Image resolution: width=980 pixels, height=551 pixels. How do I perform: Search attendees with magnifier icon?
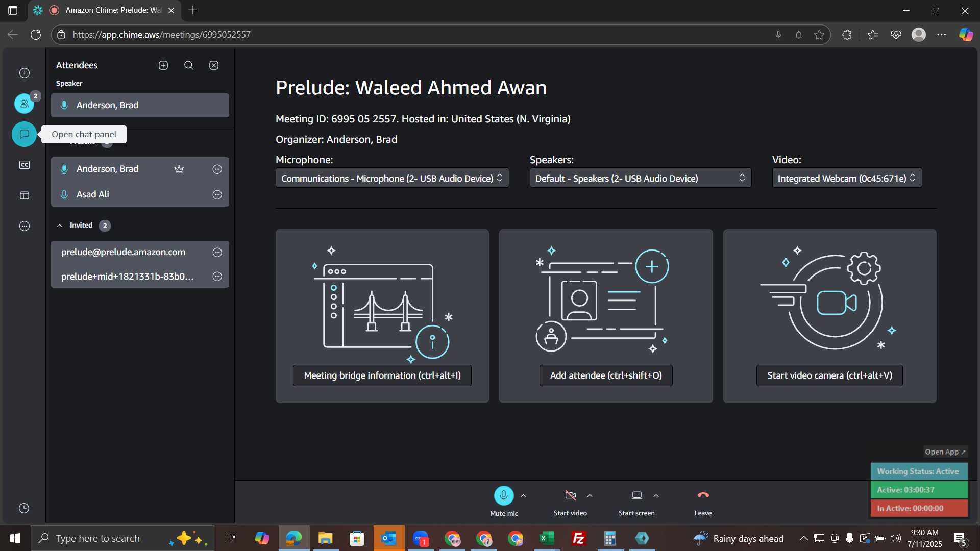coord(189,65)
